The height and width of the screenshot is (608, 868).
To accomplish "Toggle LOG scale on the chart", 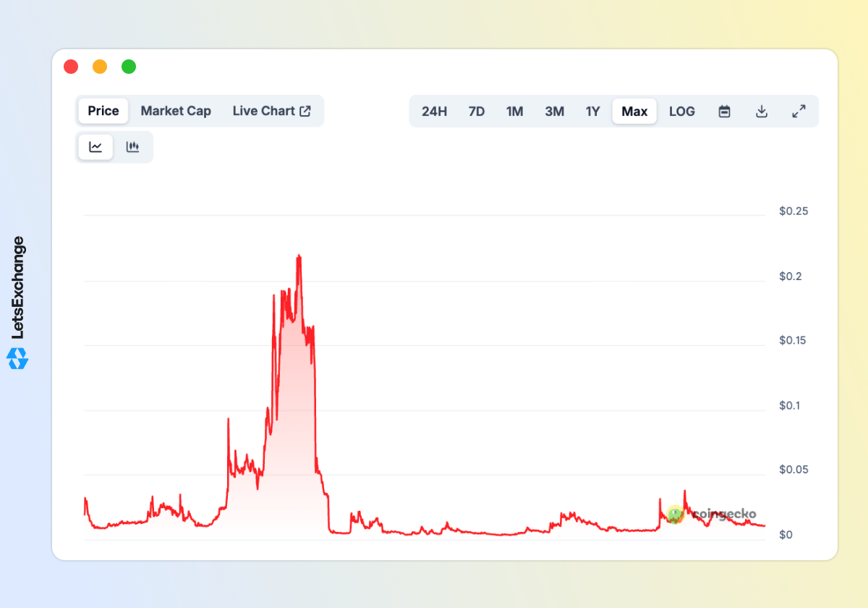I will pos(682,111).
